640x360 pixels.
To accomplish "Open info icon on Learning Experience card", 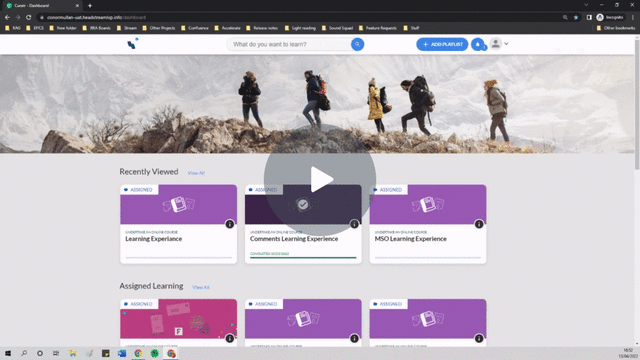I will click(230, 224).
